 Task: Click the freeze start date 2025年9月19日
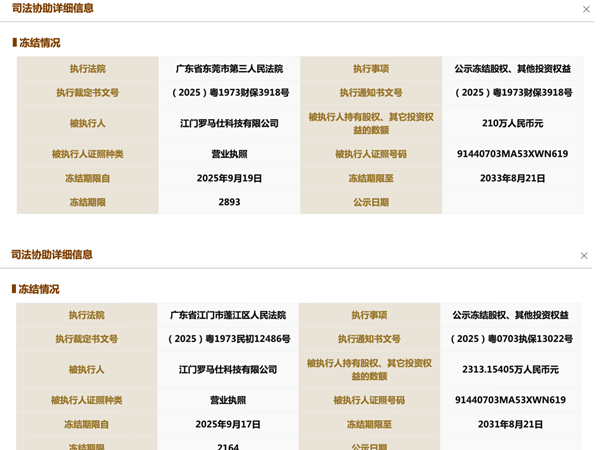tap(229, 178)
